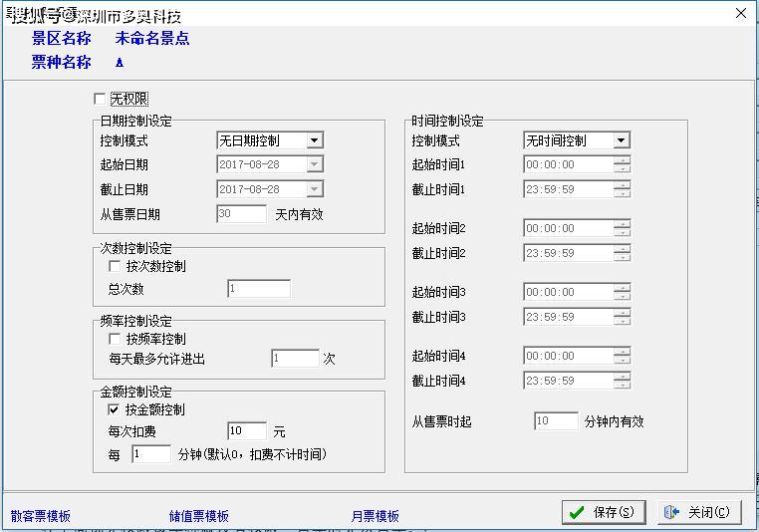Apply the 散客票模板 template link
Screen dimensions: 759x532
click(x=41, y=516)
